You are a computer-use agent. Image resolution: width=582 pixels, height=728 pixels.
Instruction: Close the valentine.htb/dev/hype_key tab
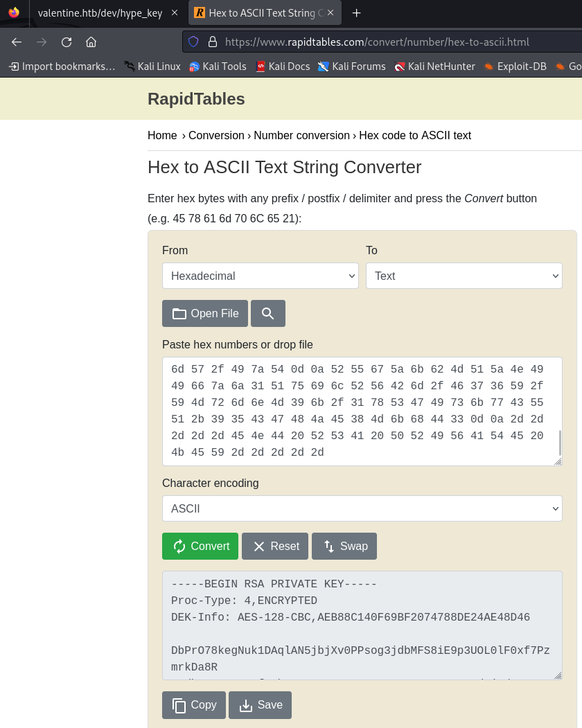point(175,13)
